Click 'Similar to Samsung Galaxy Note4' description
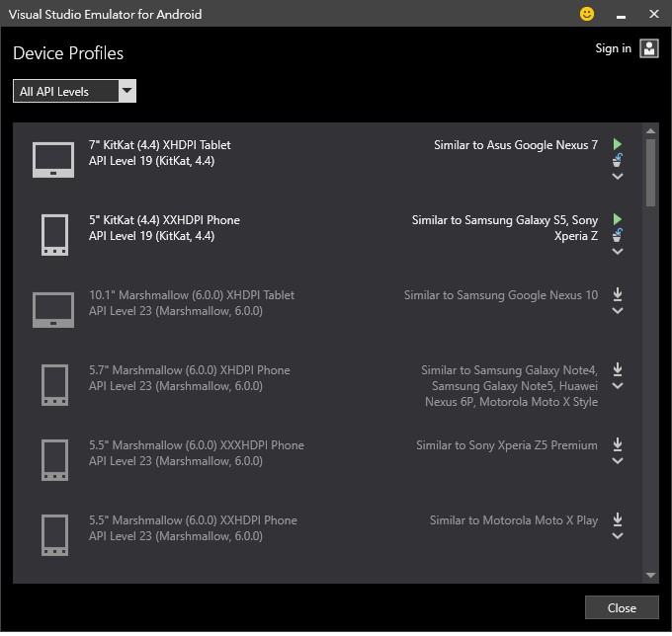This screenshot has height=636, width=672. pyautogui.click(x=509, y=385)
